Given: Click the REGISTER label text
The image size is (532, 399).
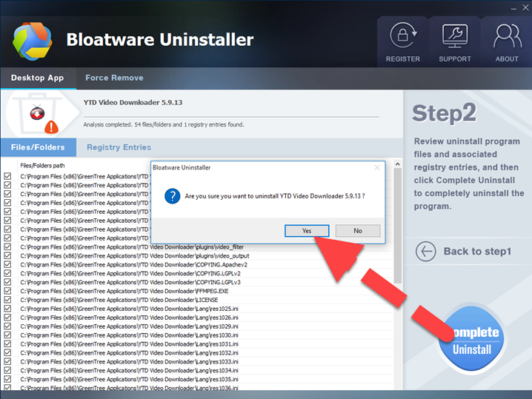Looking at the screenshot, I should (x=403, y=59).
